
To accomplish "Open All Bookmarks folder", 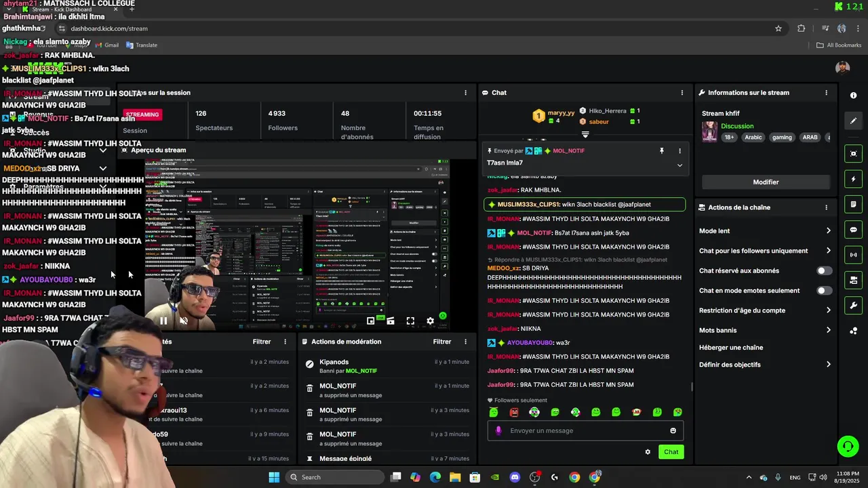I will pos(839,45).
